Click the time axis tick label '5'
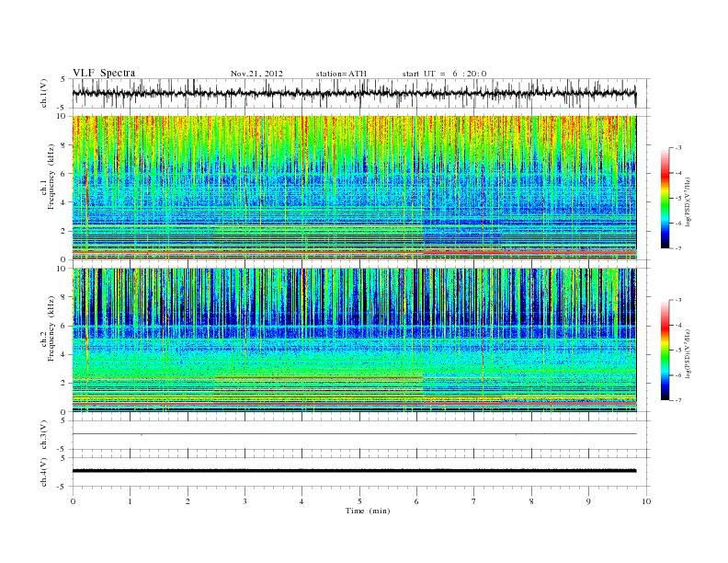Screen dimensions: 728x563 point(359,501)
